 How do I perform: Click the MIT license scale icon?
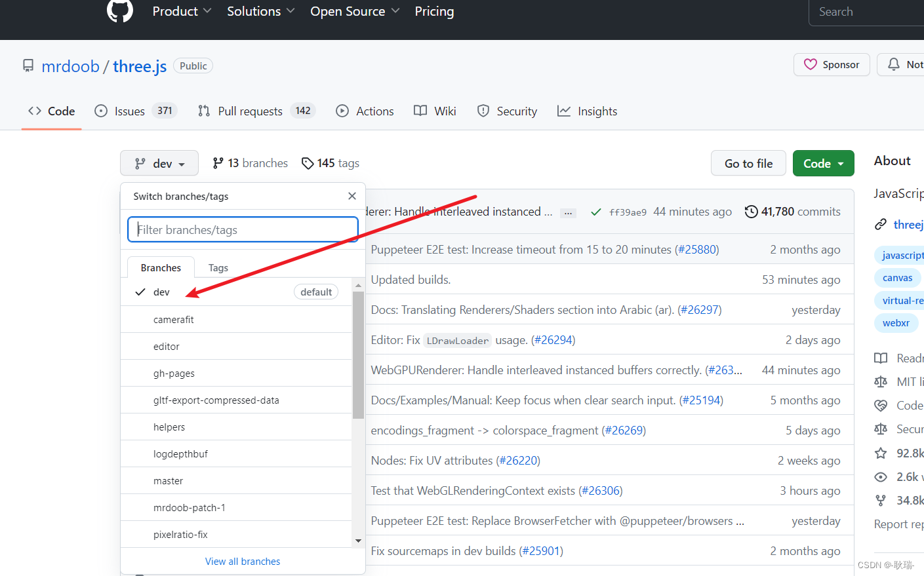[881, 381]
